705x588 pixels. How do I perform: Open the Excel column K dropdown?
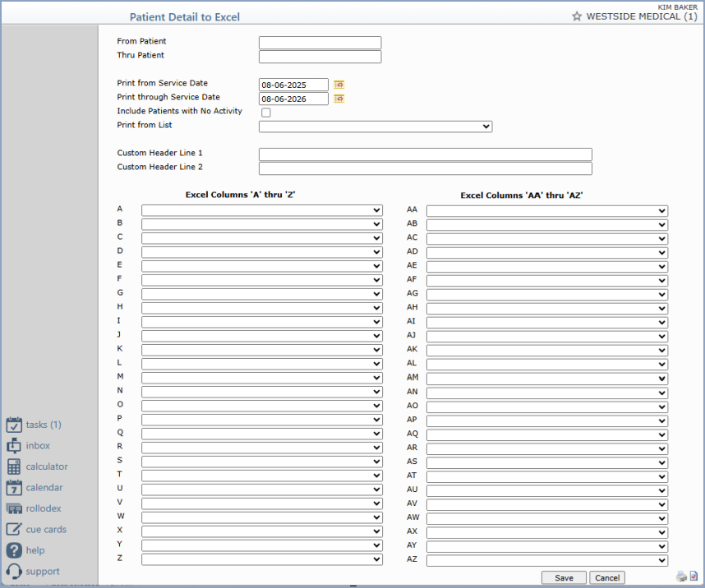(x=261, y=350)
